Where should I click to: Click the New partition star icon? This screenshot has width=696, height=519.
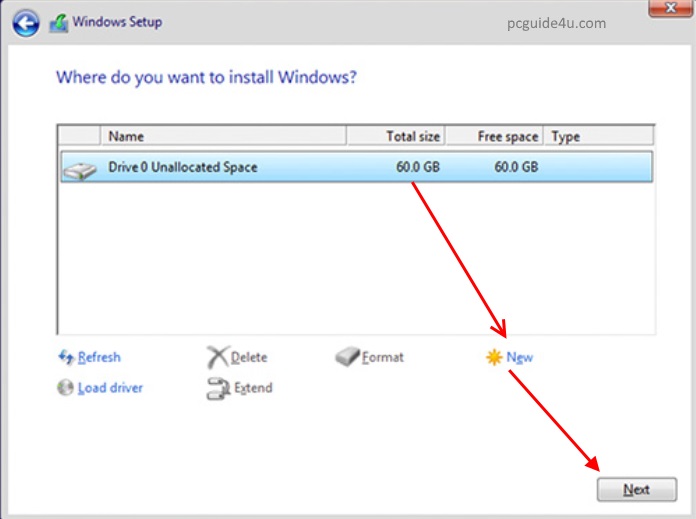click(x=493, y=357)
